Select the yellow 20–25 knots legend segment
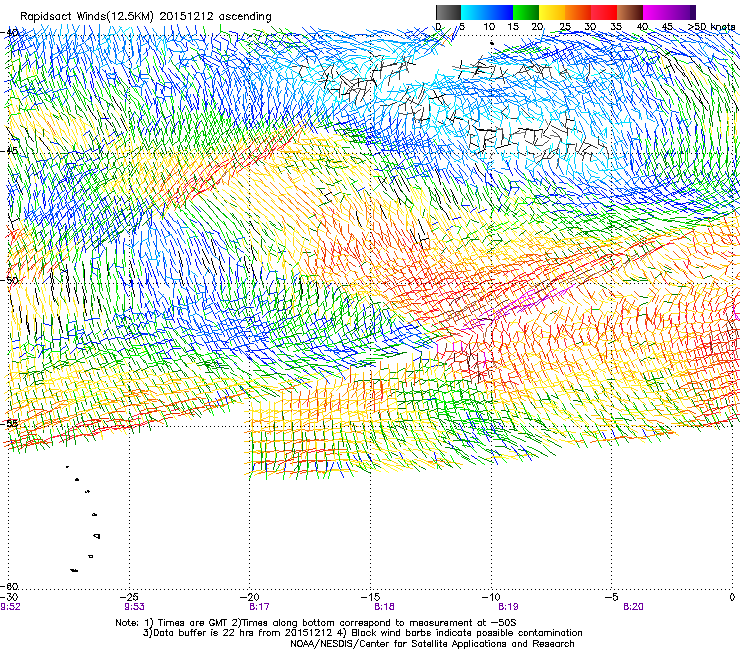The height and width of the screenshot is (650, 740). [552, 12]
